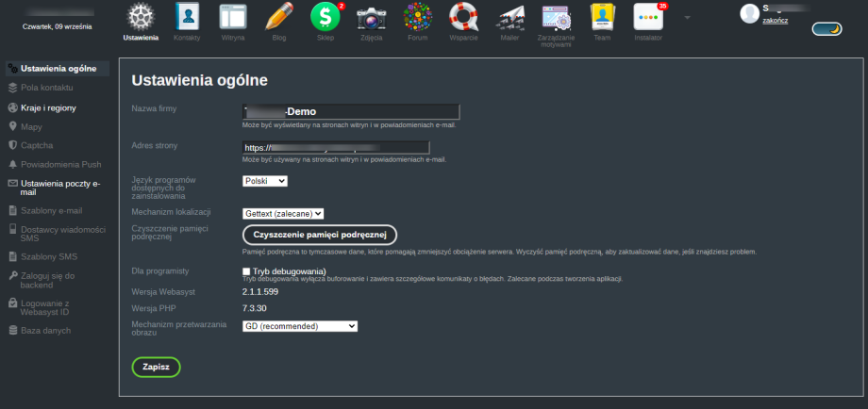
Task: Open the Zdjęcia camera app
Action: click(x=371, y=17)
